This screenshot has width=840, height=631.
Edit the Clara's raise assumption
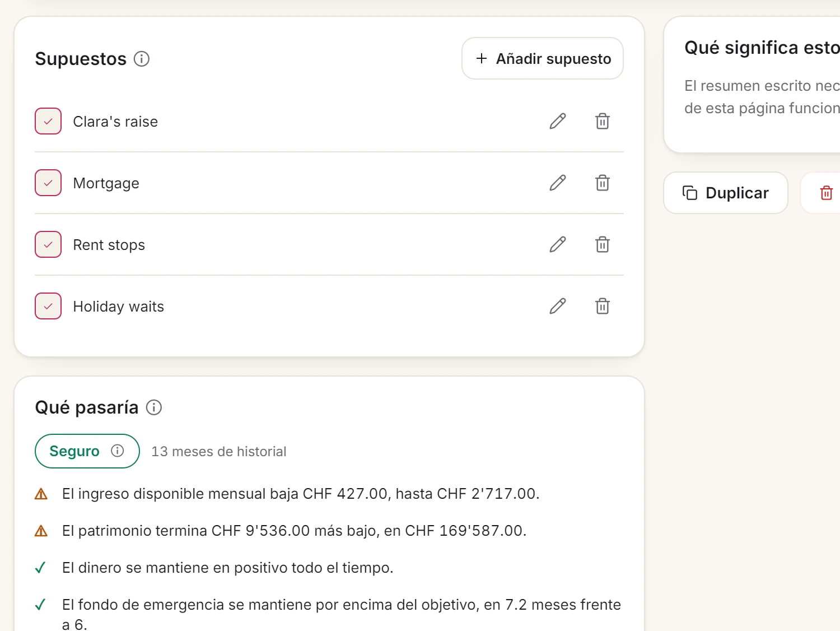[558, 121]
